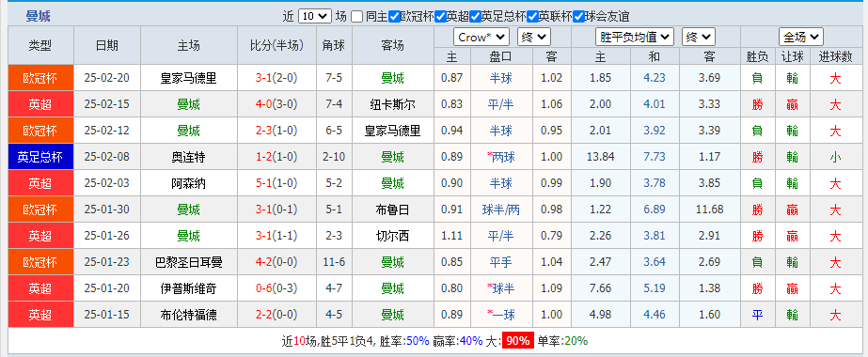The width and height of the screenshot is (868, 357).
Task: Open score 0-6(0-3) at 伊普斯维奇
Action: tap(276, 288)
